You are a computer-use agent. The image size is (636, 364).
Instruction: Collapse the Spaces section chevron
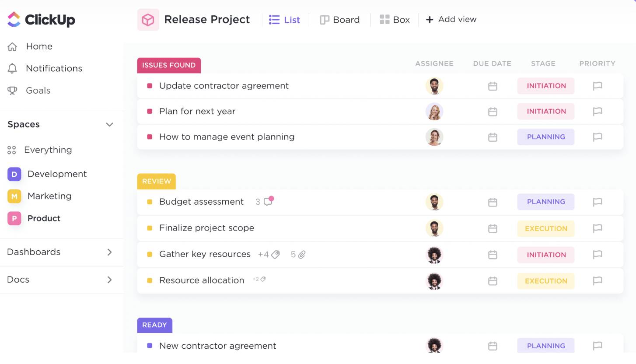click(x=109, y=125)
